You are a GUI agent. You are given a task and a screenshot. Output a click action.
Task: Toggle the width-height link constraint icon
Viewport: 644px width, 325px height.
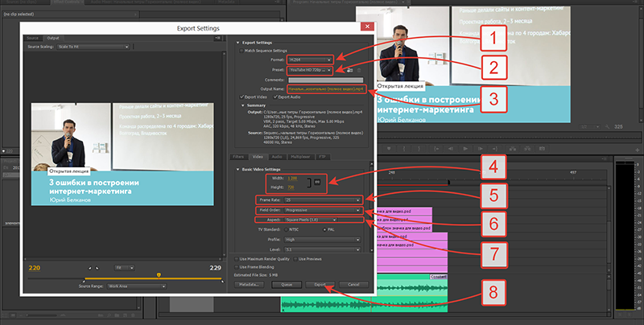click(318, 183)
